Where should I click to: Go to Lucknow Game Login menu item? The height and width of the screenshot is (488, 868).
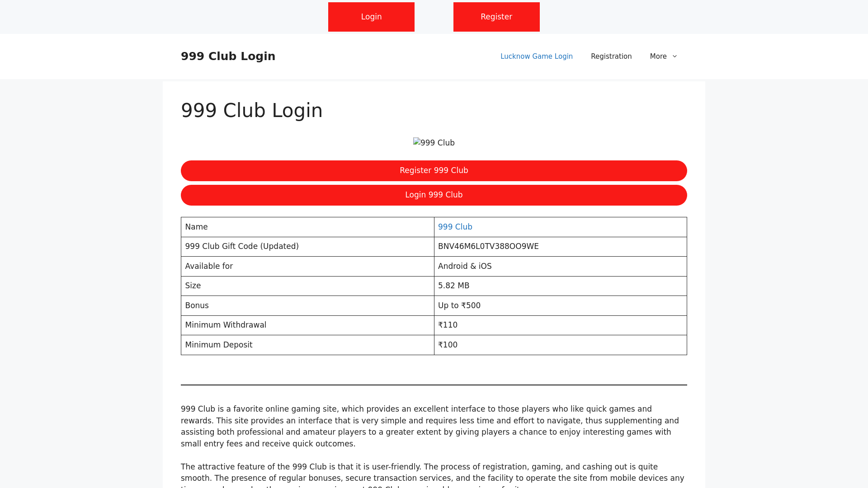coord(536,56)
